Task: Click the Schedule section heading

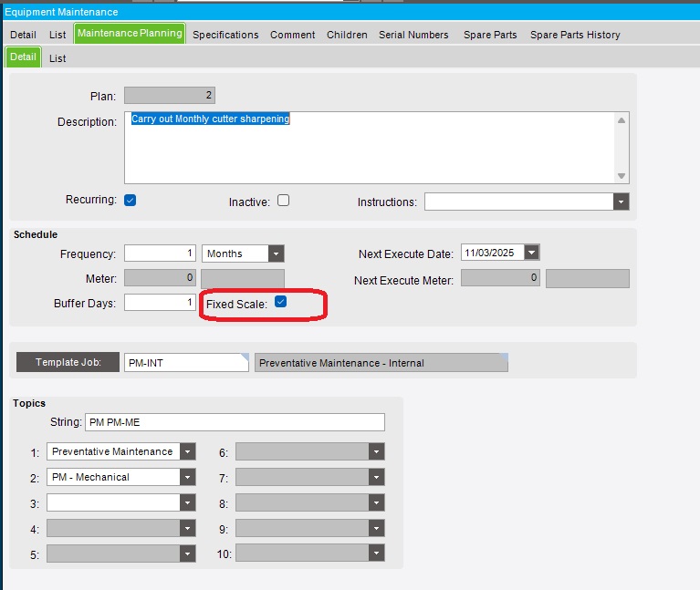Action: (36, 234)
